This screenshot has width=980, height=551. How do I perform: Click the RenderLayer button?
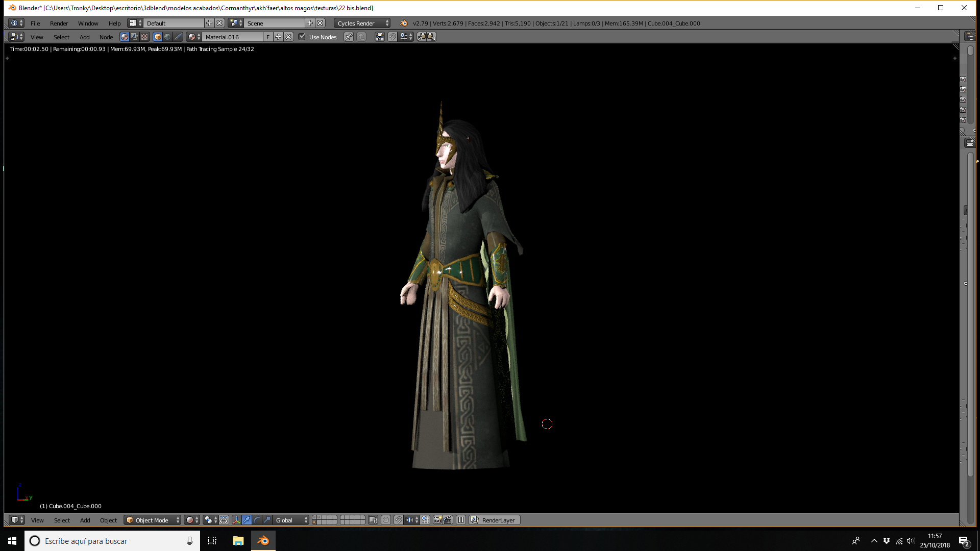coord(495,520)
